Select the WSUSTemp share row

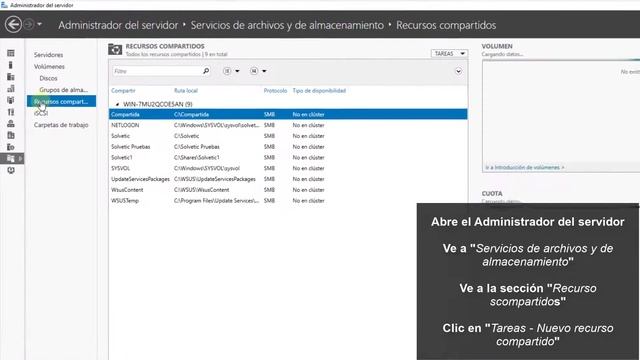(288, 201)
